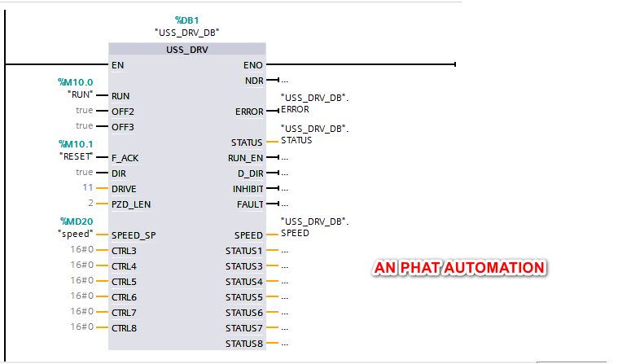Click the true value at DIR input
The image size is (618, 364).
coord(84,172)
